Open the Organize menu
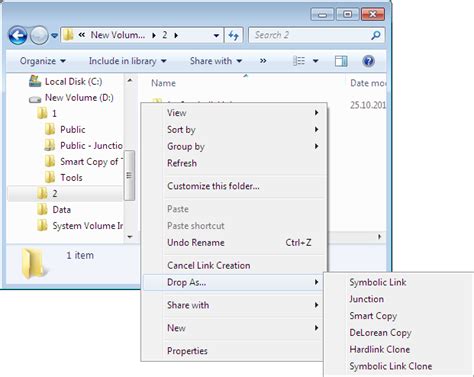This screenshot has width=474, height=377. 43,61
